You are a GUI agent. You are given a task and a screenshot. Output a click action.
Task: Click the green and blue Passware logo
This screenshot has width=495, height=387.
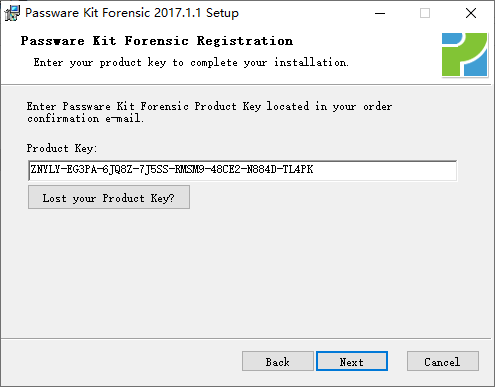(465, 55)
